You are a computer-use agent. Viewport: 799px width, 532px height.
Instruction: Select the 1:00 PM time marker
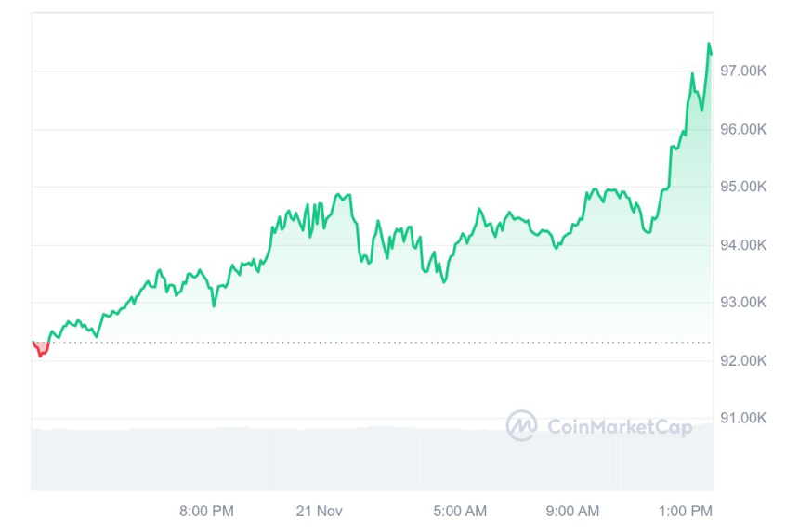tap(686, 511)
